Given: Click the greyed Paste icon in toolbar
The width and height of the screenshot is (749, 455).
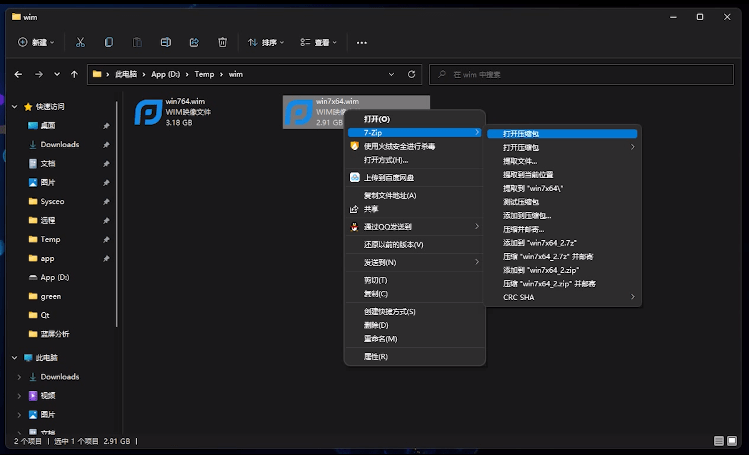Looking at the screenshot, I should click(x=137, y=42).
